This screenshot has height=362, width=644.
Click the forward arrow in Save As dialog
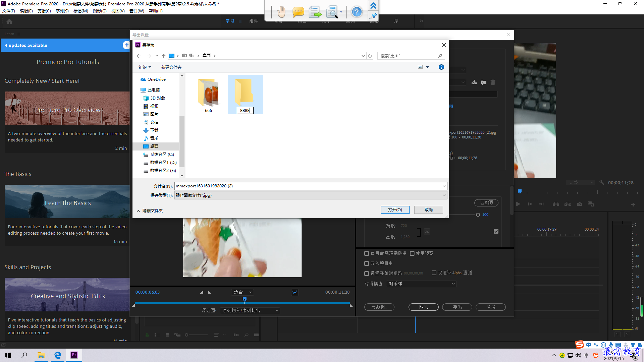pos(149,56)
